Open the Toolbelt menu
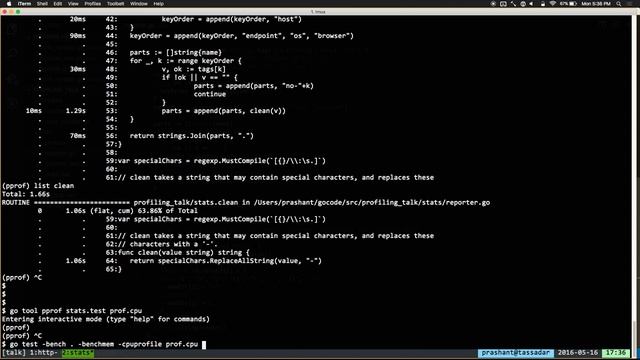Viewport: 640px width, 360px height. [x=116, y=4]
